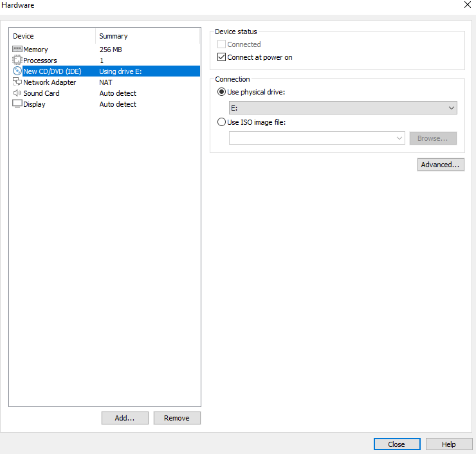This screenshot has width=476, height=454.
Task: Click the Processors chip icon
Action: point(17,60)
